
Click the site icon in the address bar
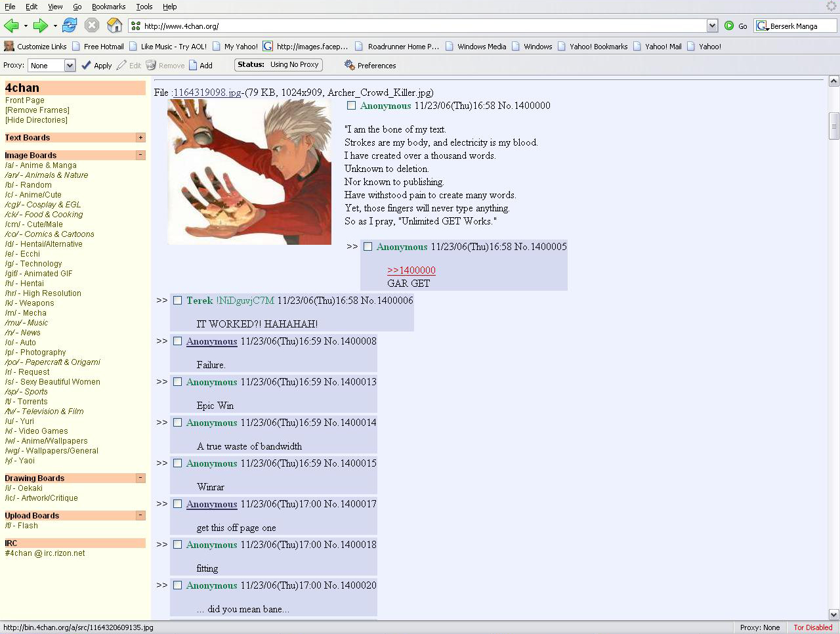(136, 26)
